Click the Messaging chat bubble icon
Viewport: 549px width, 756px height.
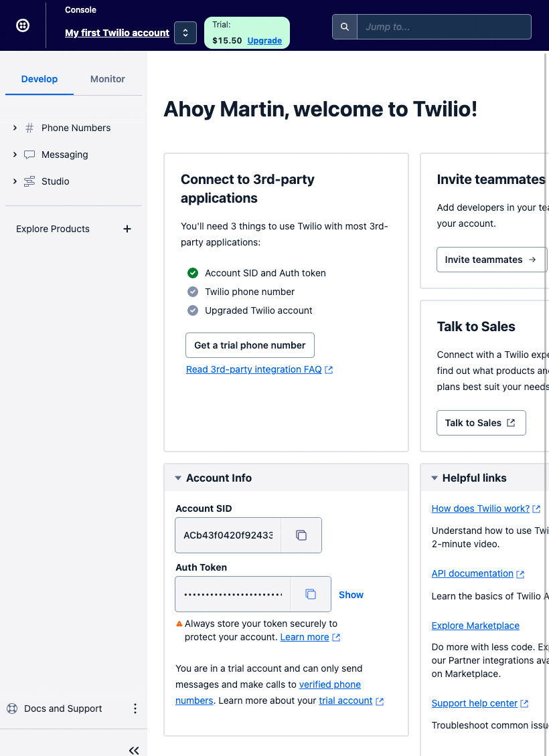[x=29, y=155]
